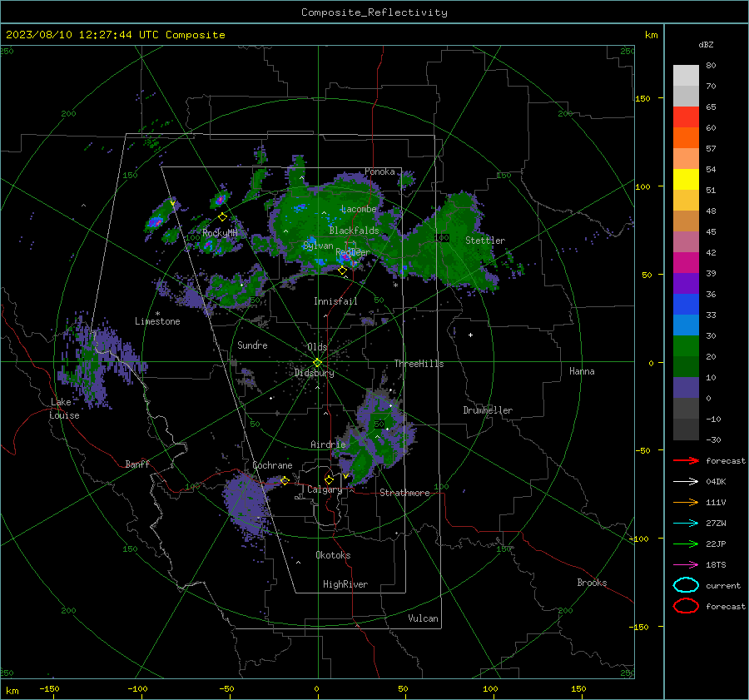749x700 pixels.
Task: Click the light blue swatch in dBZ legend
Action: 686,325
